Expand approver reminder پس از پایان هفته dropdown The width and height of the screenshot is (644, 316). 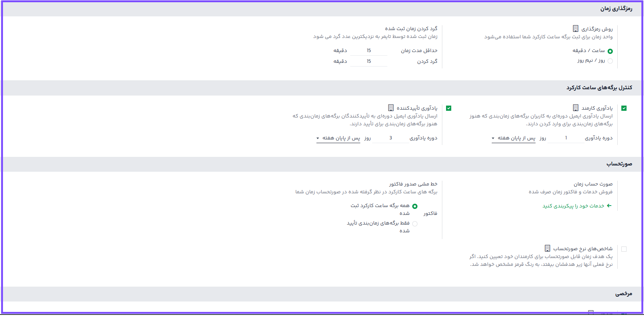[338, 138]
